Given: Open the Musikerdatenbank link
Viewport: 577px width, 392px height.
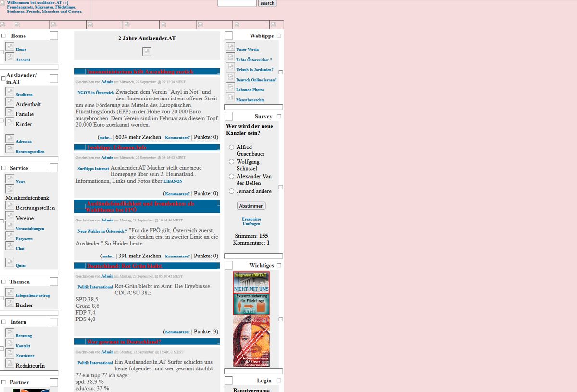Looking at the screenshot, I should [x=27, y=198].
